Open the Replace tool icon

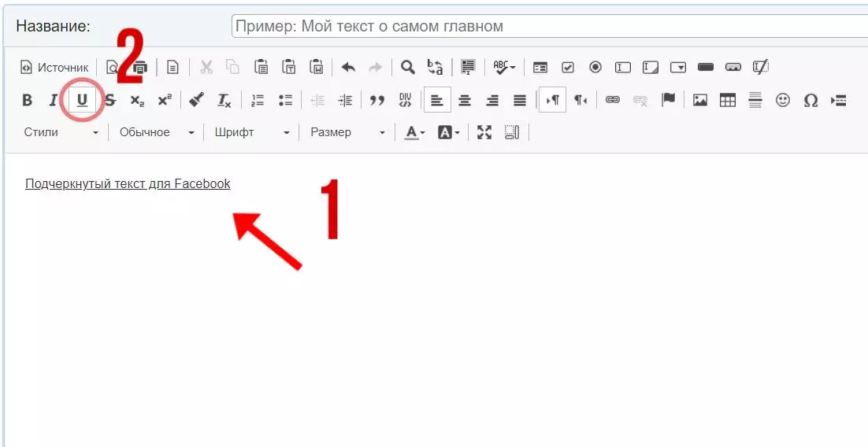coord(435,68)
